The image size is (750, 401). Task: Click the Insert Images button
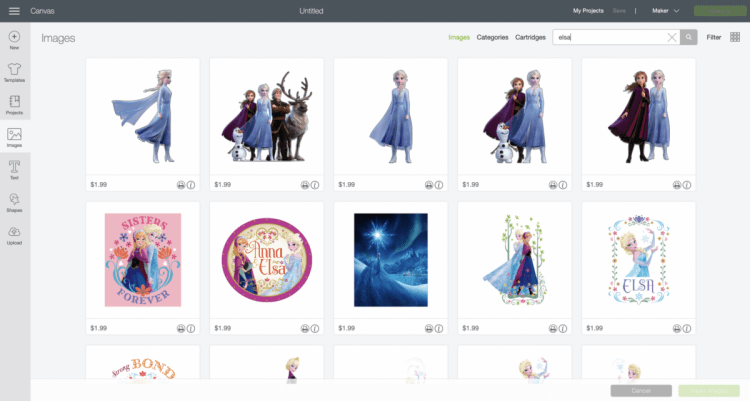point(709,390)
